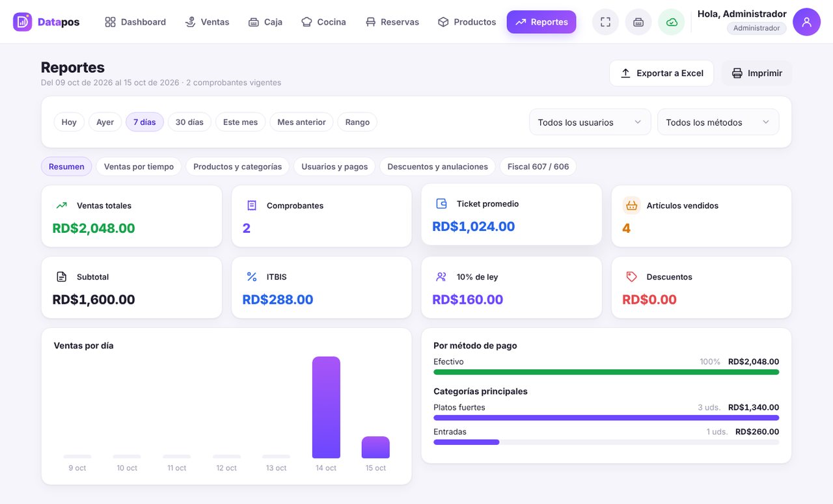Screen dimensions: 833x504
Task: Click the Hola, Administrador greeting
Action: [x=742, y=14]
